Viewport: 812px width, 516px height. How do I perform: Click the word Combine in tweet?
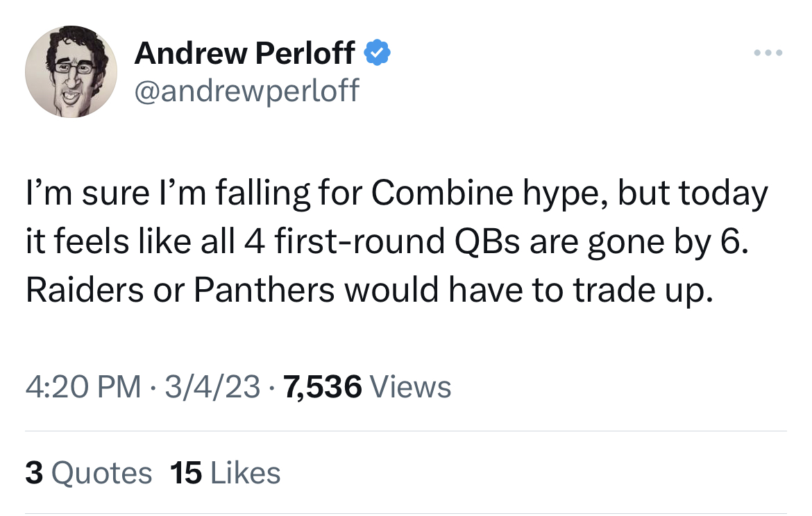pyautogui.click(x=442, y=193)
